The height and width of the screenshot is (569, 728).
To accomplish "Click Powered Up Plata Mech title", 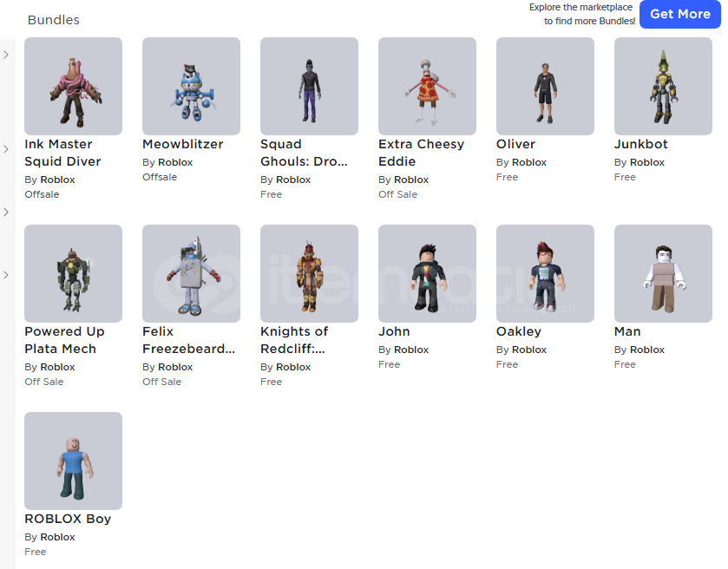I will pos(64,340).
